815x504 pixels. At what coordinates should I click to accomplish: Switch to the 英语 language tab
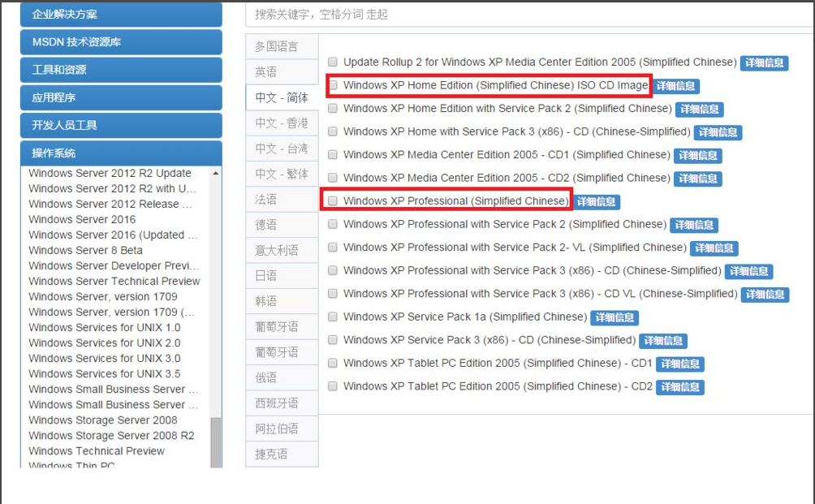[266, 72]
